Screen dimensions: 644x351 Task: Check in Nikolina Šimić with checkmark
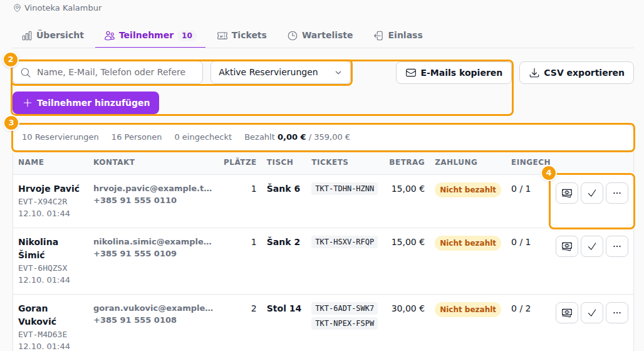click(592, 246)
